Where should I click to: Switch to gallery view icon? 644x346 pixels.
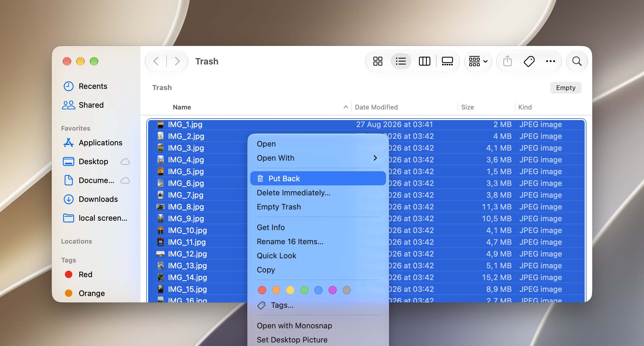(447, 61)
